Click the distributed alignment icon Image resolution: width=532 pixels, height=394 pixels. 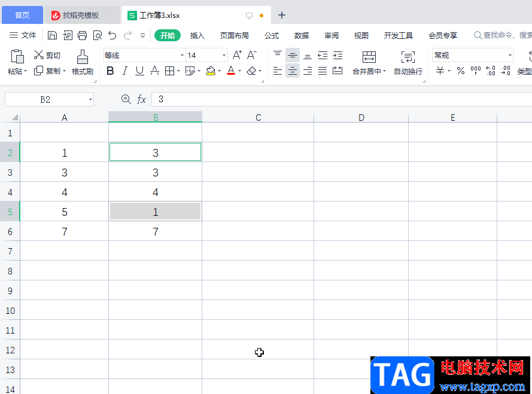click(338, 71)
